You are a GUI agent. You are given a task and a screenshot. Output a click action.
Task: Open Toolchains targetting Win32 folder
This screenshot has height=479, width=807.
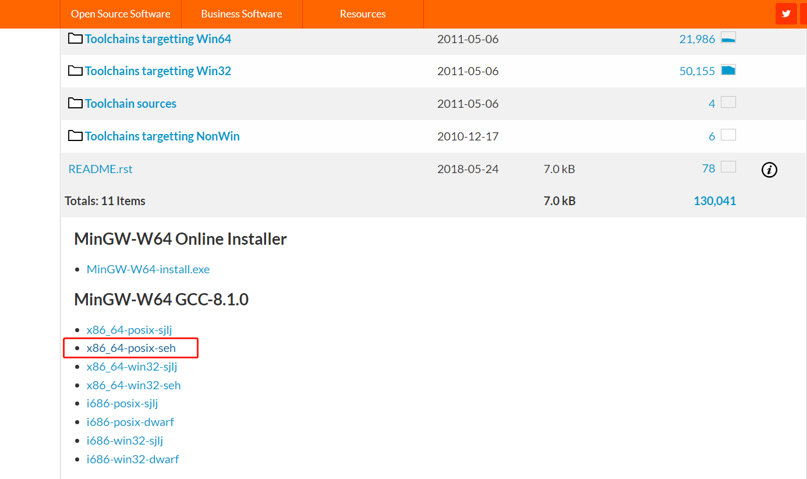(157, 71)
